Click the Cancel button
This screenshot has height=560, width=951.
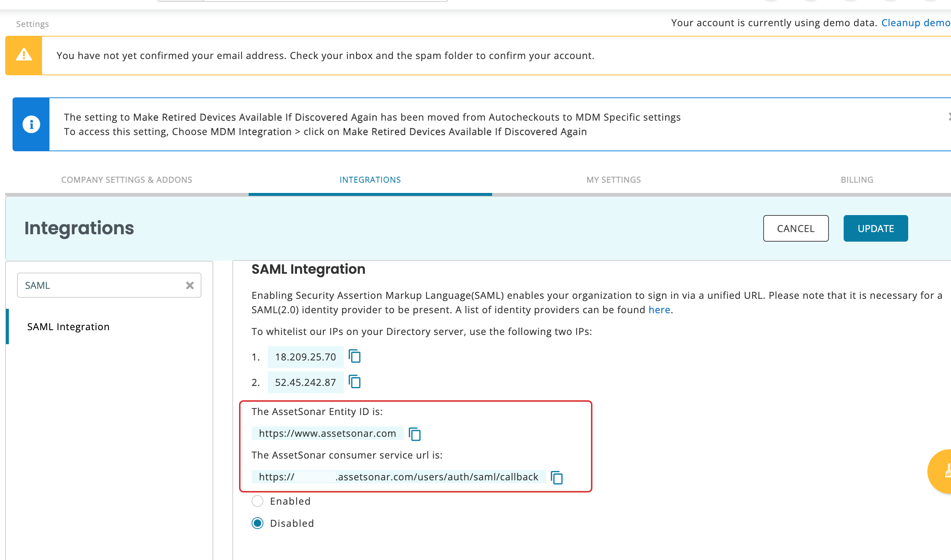796,228
